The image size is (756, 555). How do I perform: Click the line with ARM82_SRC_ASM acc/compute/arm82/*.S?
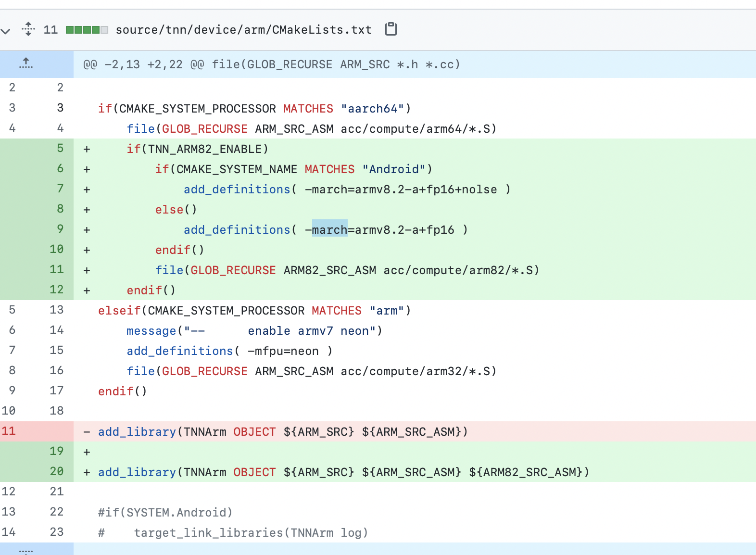click(347, 270)
